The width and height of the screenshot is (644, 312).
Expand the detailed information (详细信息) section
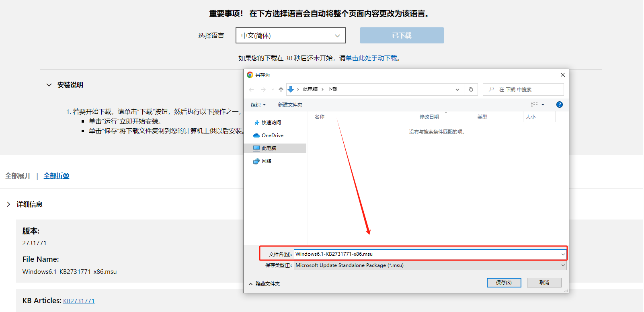8,204
